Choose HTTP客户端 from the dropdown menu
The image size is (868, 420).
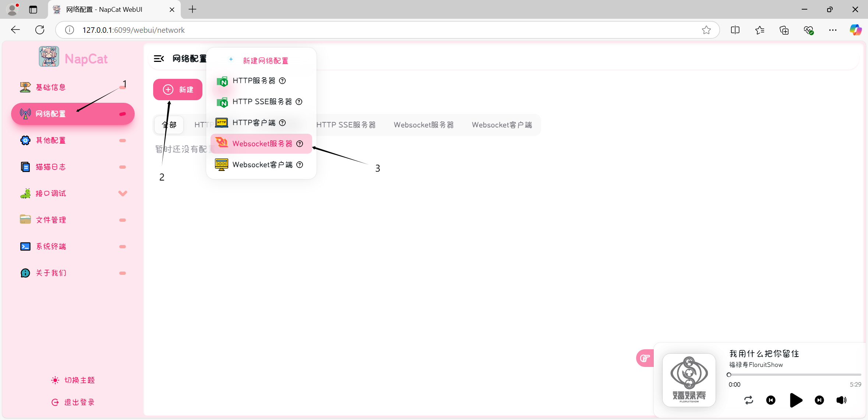261,123
